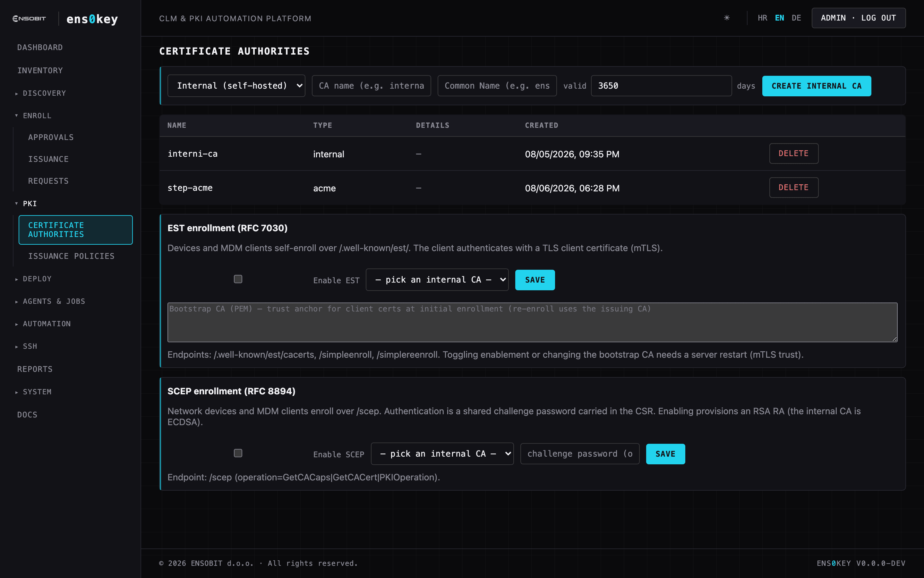Open the ens0key home logo
Image resolution: width=924 pixels, height=578 pixels.
92,19
